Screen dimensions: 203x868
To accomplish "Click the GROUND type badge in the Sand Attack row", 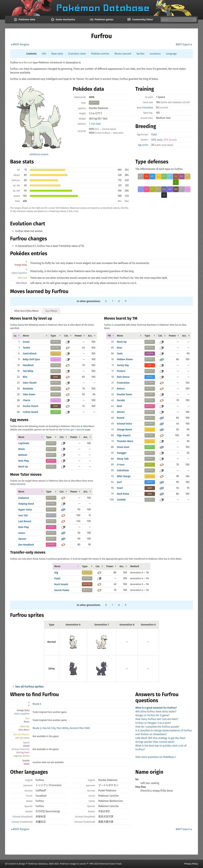I will tap(55, 353).
